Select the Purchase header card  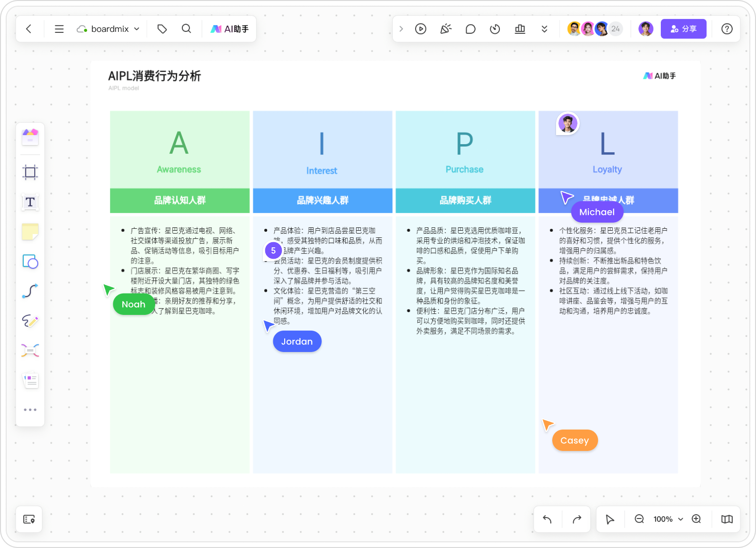click(x=465, y=149)
